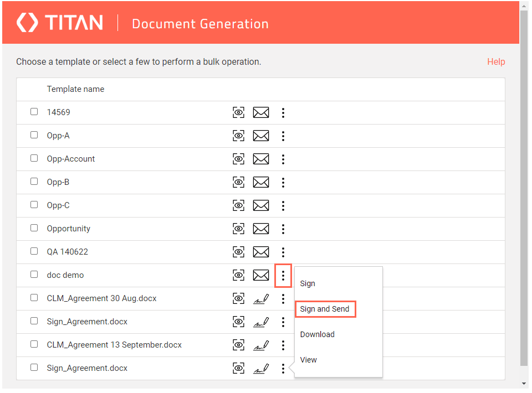Click the envelope icon for QA 140622
The height and width of the screenshot is (393, 532).
[261, 252]
